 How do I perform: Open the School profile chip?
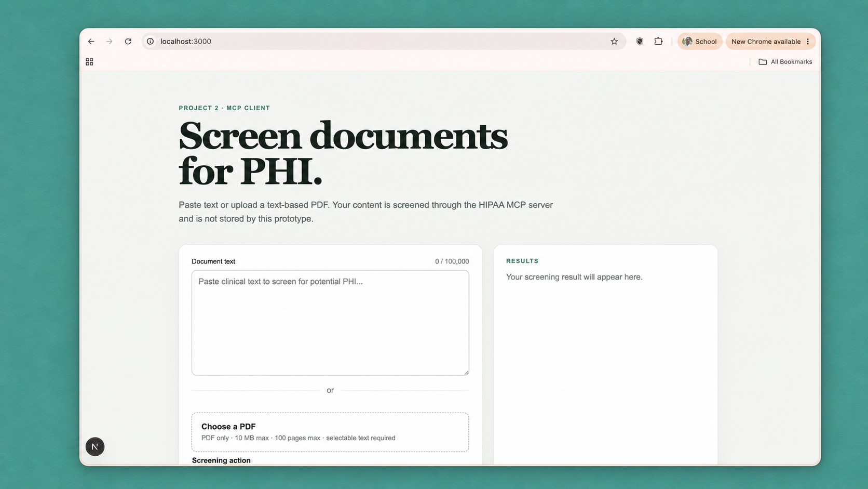coord(700,42)
